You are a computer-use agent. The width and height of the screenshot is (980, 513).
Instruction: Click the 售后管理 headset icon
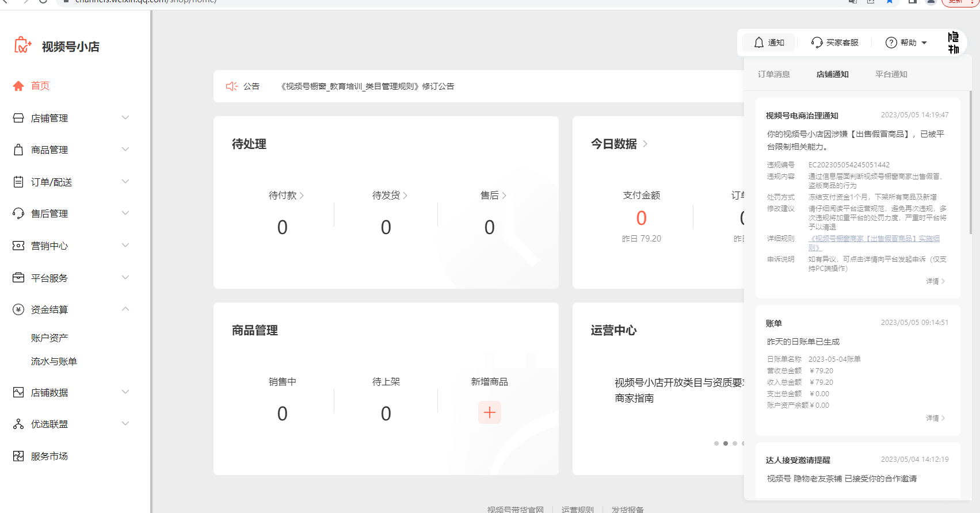coord(18,213)
